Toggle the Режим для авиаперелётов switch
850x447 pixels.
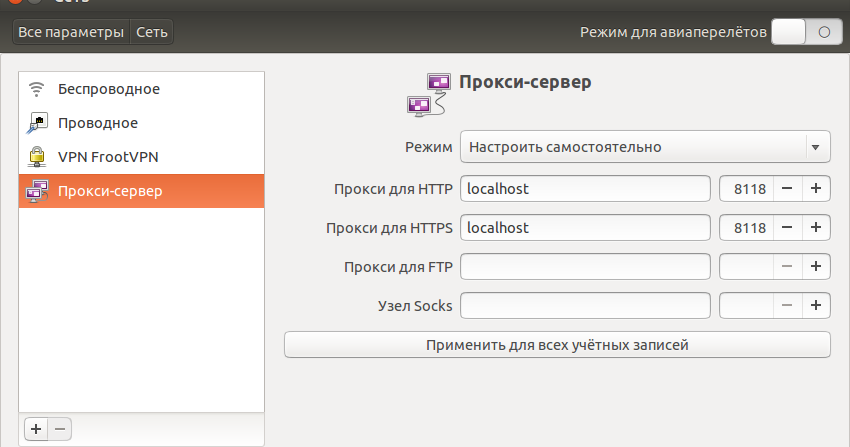[807, 32]
